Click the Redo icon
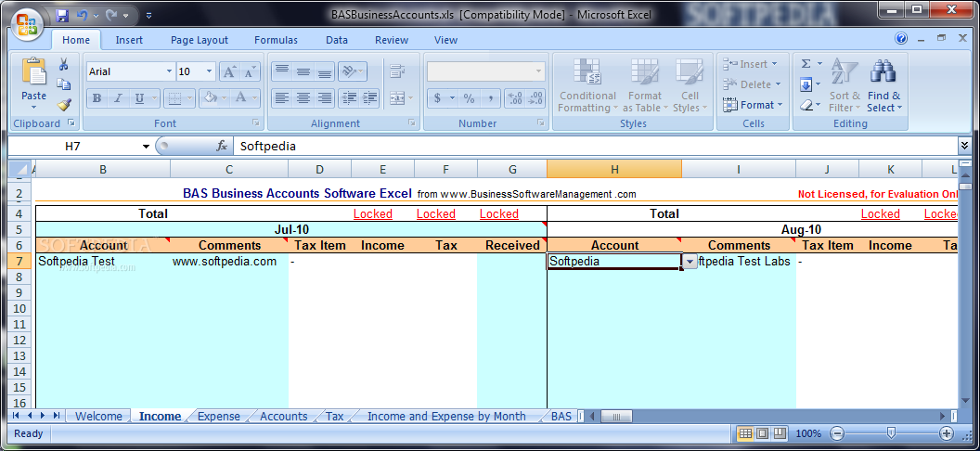980x451 pixels. point(112,14)
